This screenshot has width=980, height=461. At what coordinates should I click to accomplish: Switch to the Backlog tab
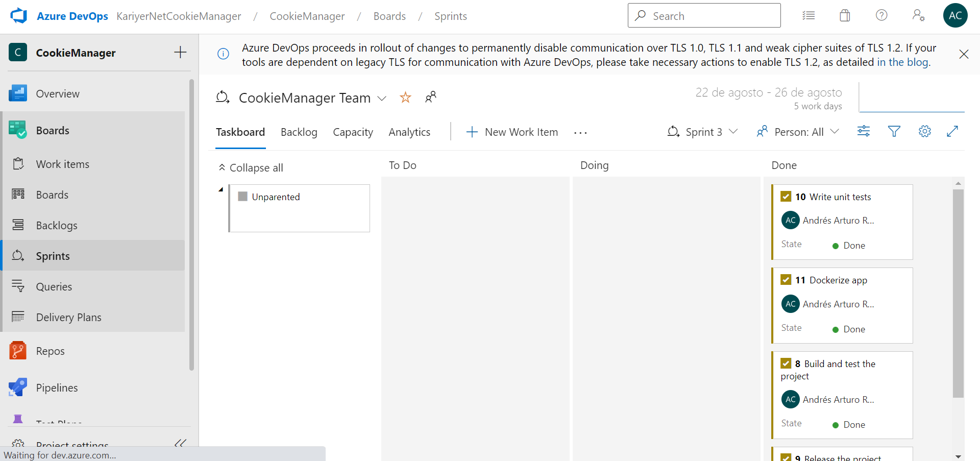[x=299, y=132]
